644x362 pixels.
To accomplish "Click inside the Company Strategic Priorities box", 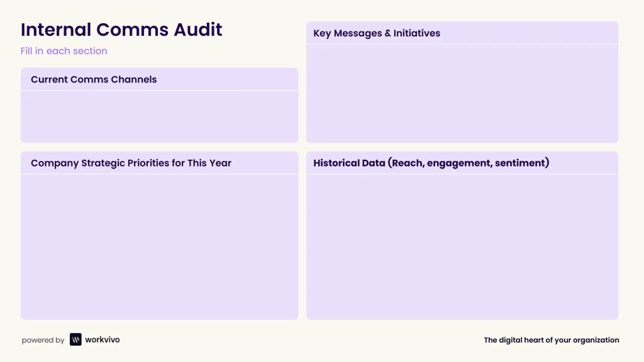I will pos(159,247).
